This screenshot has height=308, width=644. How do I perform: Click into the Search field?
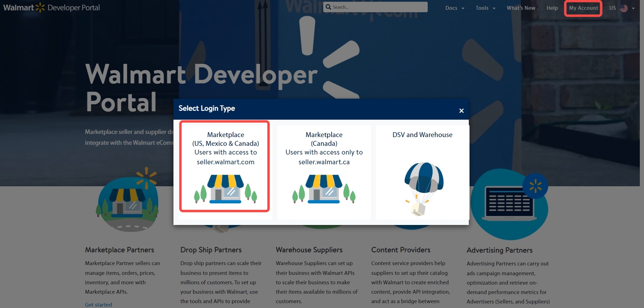375,7
